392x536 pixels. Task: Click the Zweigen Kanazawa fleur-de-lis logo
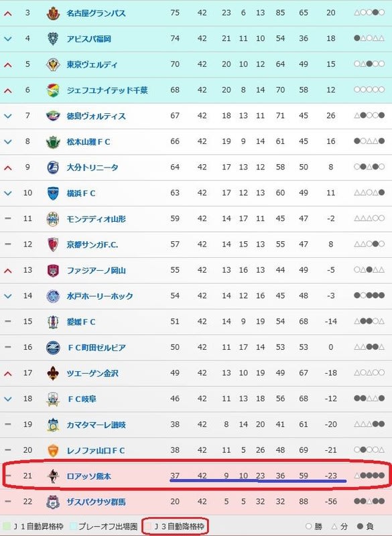tap(53, 373)
